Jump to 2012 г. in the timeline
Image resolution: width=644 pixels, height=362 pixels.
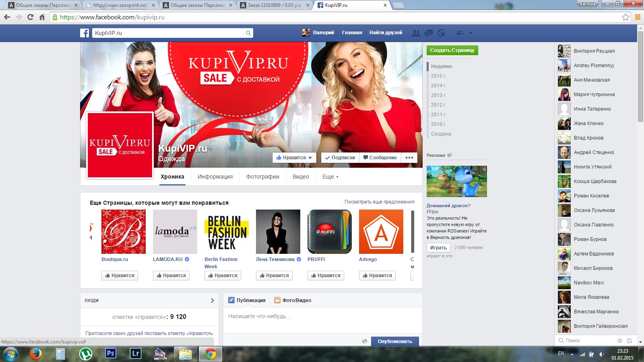coord(438,105)
